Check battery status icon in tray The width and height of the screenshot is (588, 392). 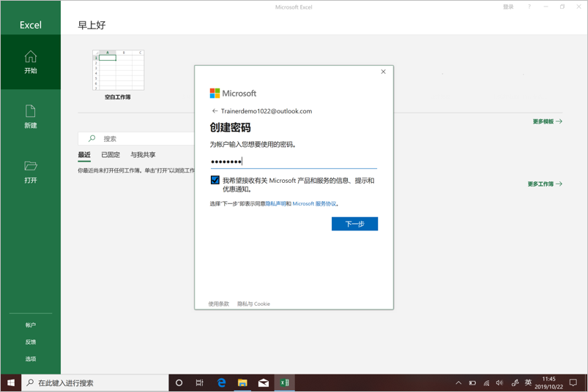click(x=472, y=382)
